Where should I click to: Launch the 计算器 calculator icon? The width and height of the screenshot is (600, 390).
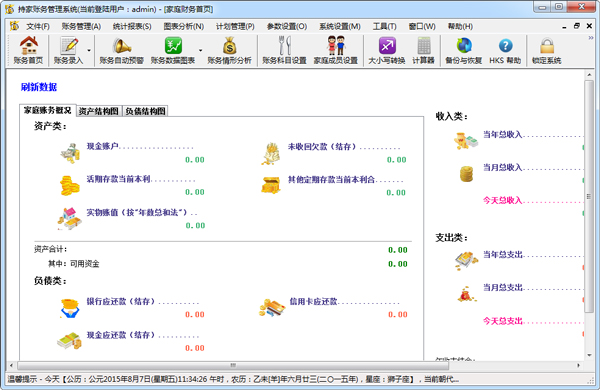coord(423,50)
